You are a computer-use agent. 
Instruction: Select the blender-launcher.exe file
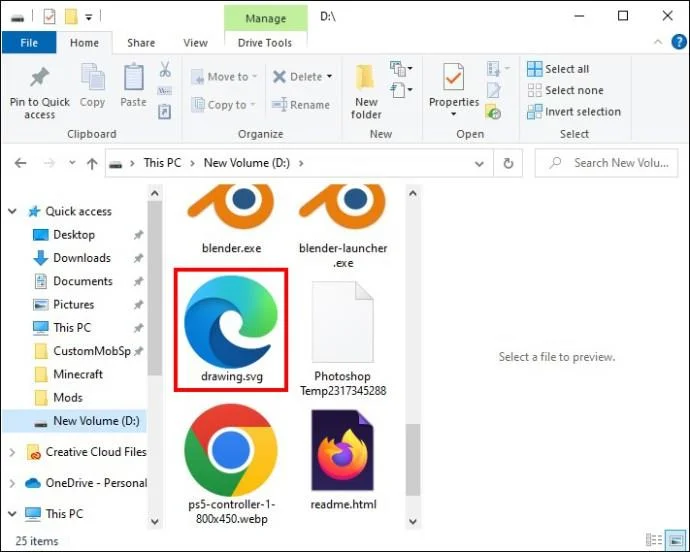tap(343, 227)
